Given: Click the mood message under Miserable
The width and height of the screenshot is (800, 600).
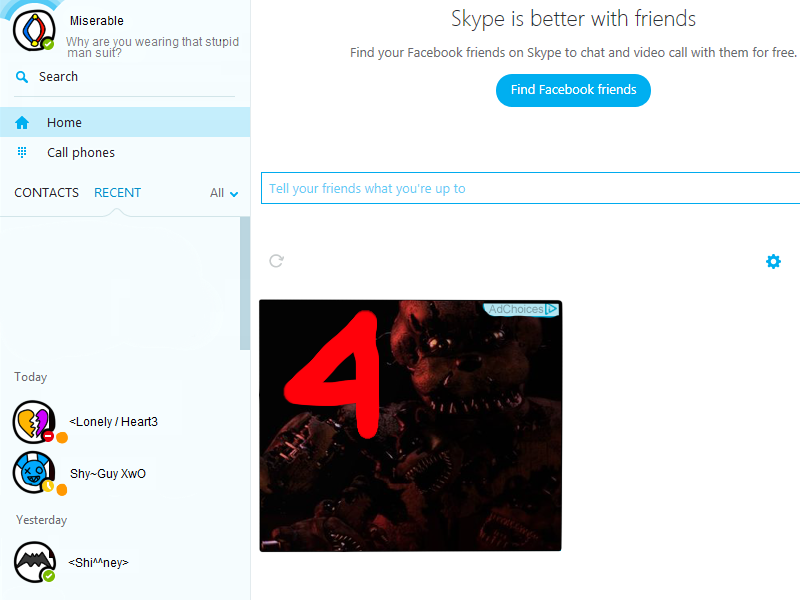Looking at the screenshot, I should (x=152, y=47).
